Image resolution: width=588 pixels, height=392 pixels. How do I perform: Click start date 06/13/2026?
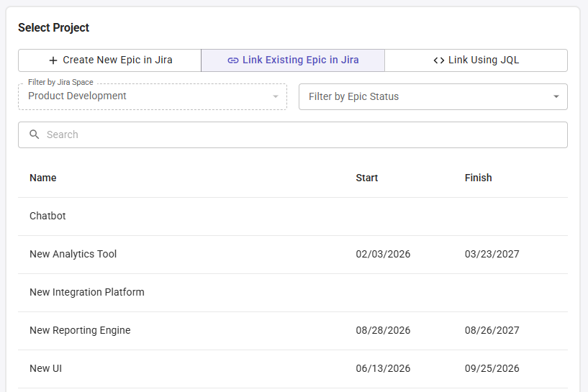[x=383, y=369]
